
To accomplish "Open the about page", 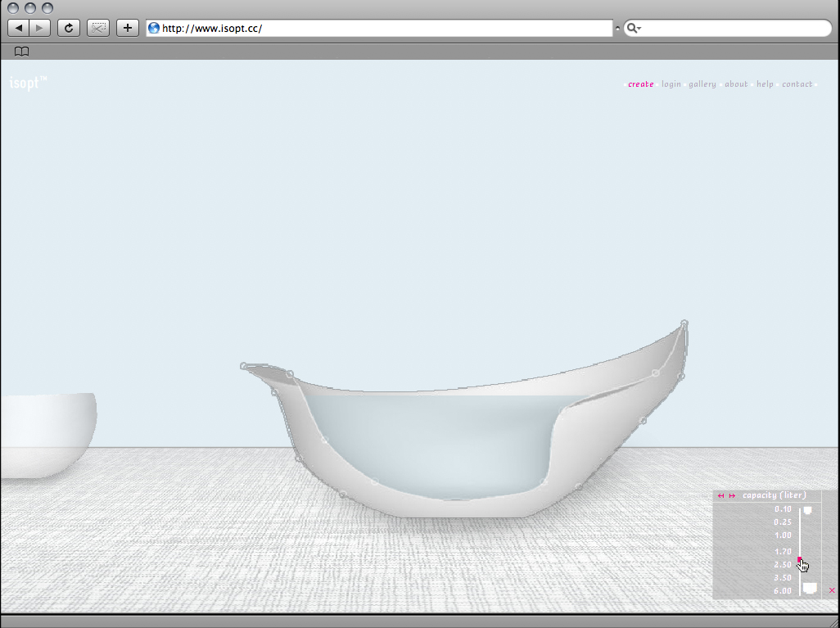I will pos(736,84).
